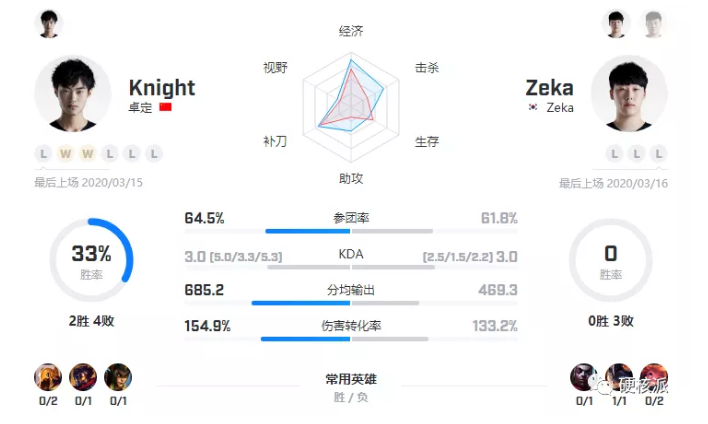The image size is (708, 424).
Task: Click Knight's second W match result badge
Action: coord(88,154)
